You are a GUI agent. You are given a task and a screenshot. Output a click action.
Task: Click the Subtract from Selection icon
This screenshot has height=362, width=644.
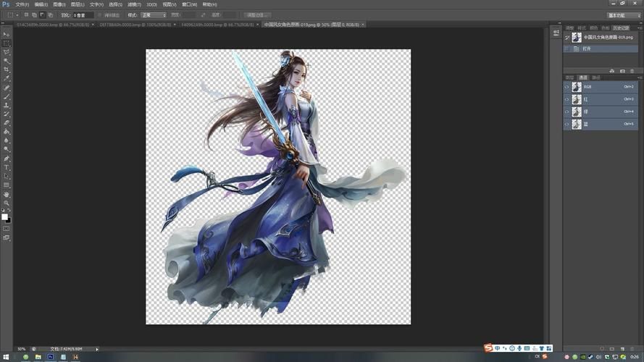(x=42, y=14)
